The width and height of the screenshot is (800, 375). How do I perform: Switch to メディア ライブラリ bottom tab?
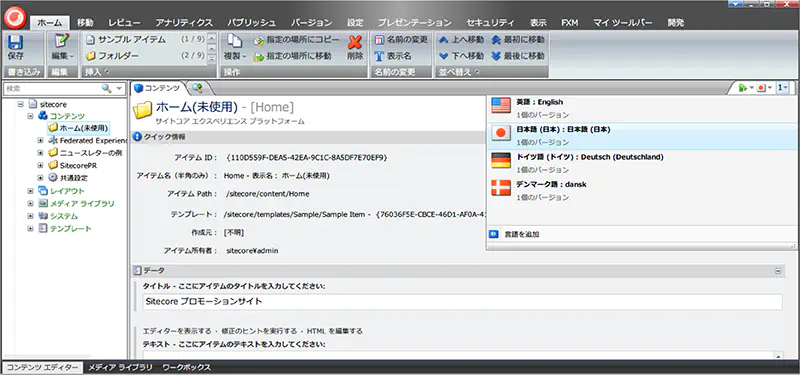120,367
